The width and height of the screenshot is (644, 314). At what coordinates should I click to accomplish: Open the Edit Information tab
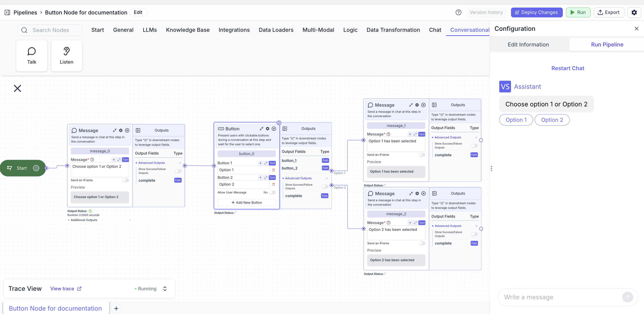[528, 45]
